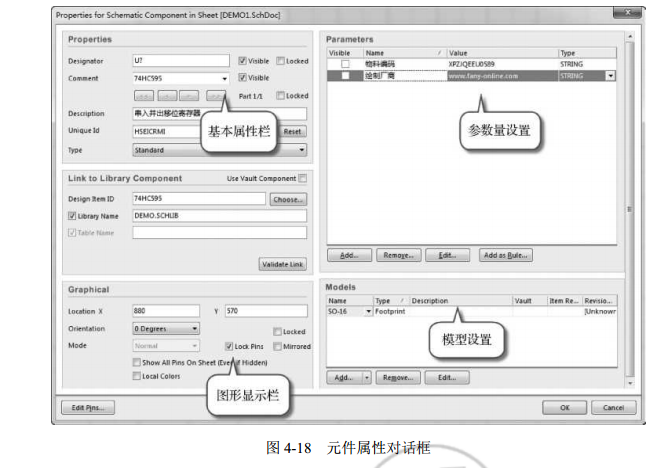
Task: Toggle visibility of 绘制厂商 parameter
Action: pyautogui.click(x=345, y=76)
